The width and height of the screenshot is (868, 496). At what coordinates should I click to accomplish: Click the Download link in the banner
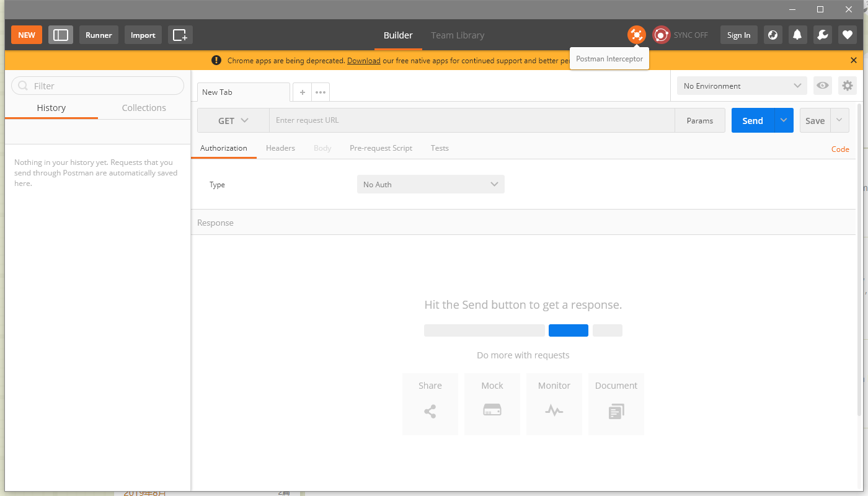coord(364,60)
